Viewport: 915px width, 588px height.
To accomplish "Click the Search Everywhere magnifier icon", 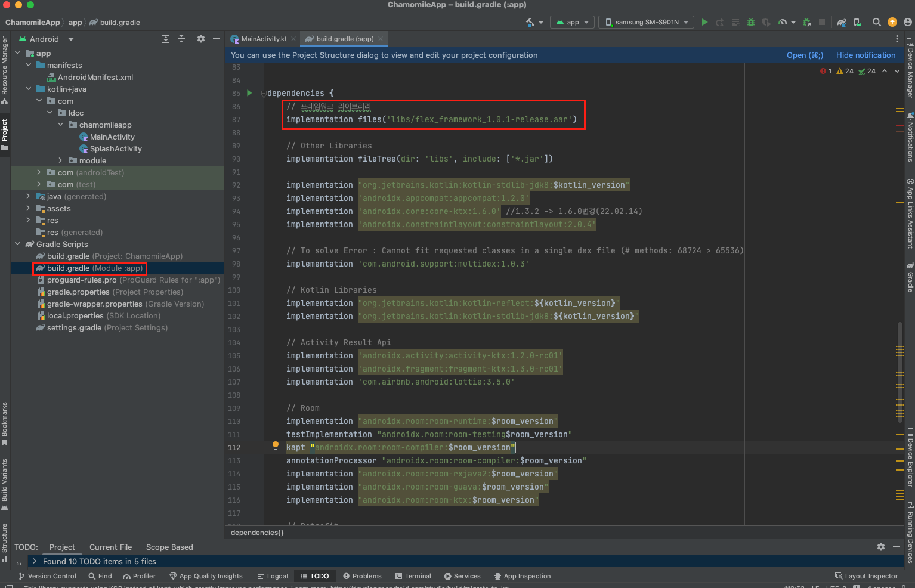I will (876, 22).
